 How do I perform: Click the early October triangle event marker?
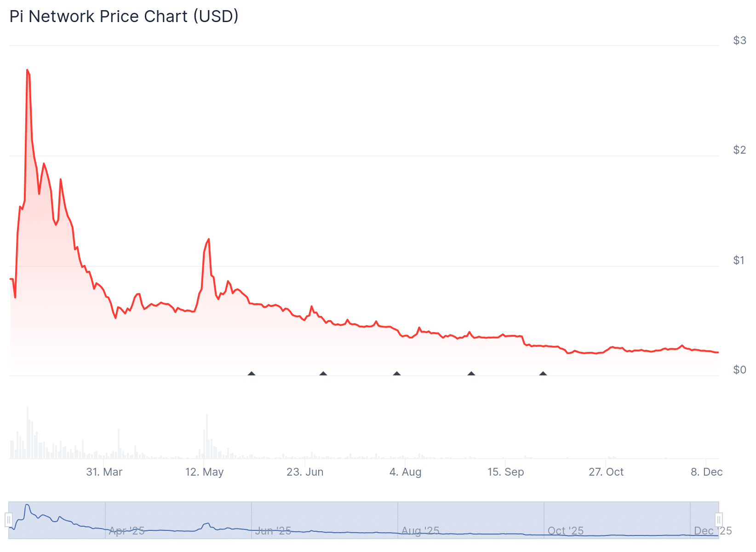point(543,374)
